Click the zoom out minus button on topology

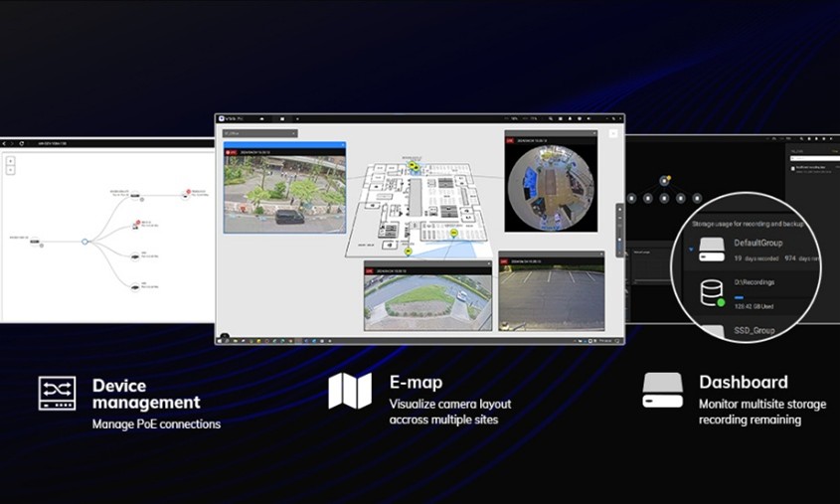click(9, 170)
